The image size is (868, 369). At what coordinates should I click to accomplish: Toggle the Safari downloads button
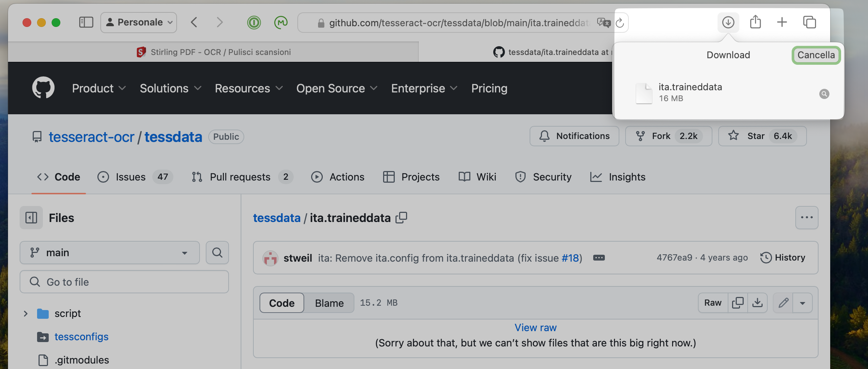tap(728, 23)
